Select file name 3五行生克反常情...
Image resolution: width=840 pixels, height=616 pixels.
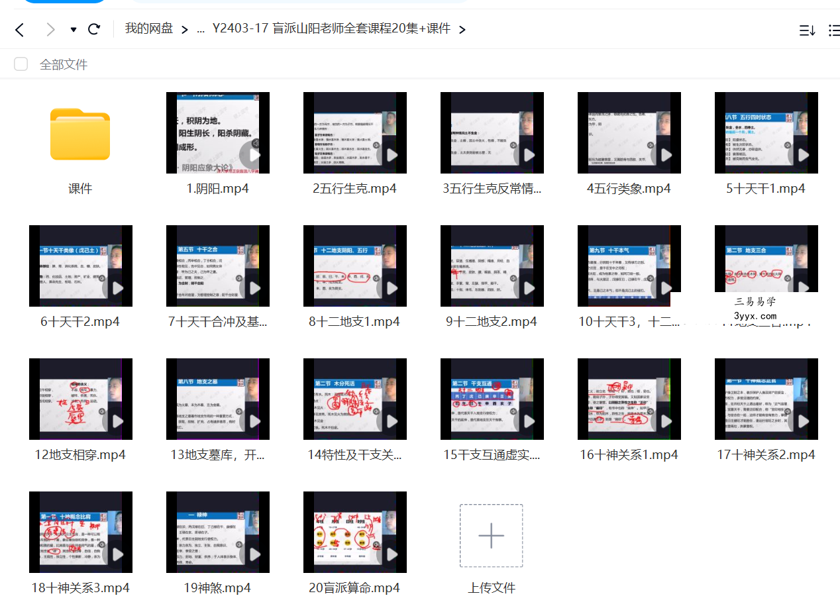492,189
